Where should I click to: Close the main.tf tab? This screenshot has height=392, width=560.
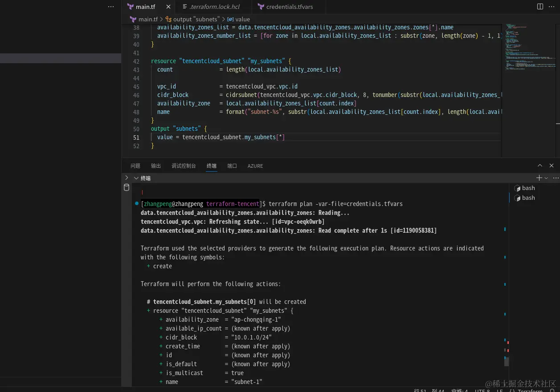[168, 7]
